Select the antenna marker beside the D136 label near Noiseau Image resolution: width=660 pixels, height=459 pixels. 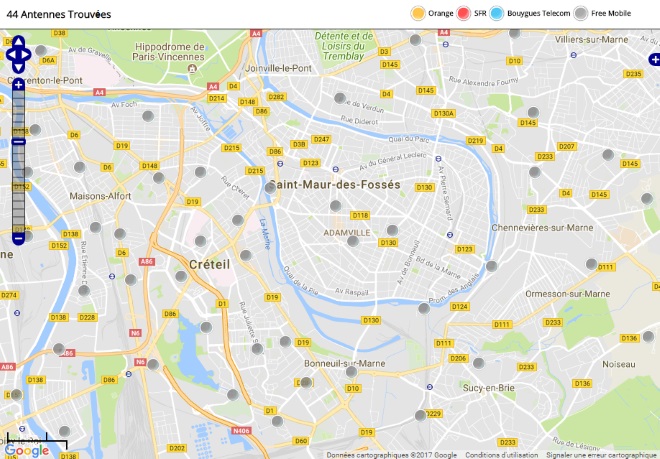[x=648, y=336]
